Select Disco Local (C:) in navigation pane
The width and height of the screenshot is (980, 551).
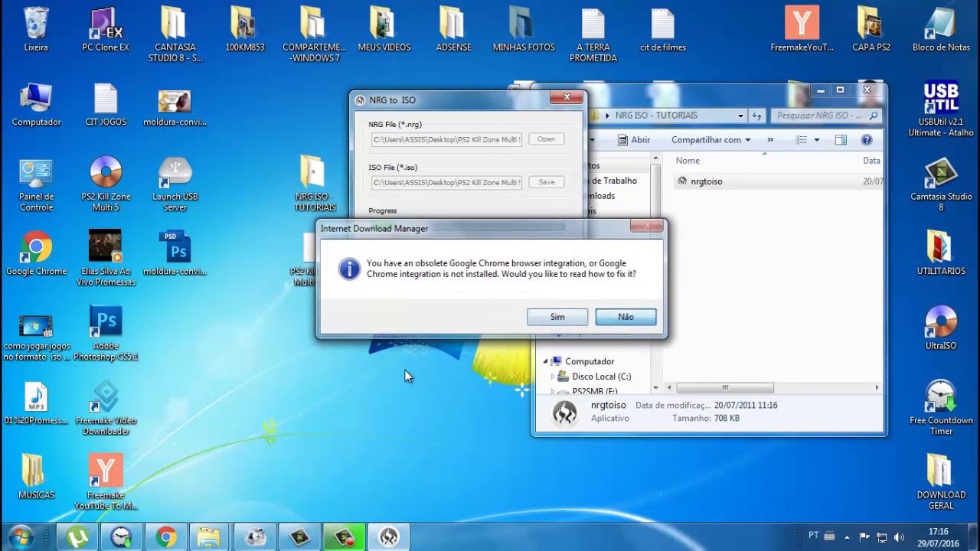(601, 377)
